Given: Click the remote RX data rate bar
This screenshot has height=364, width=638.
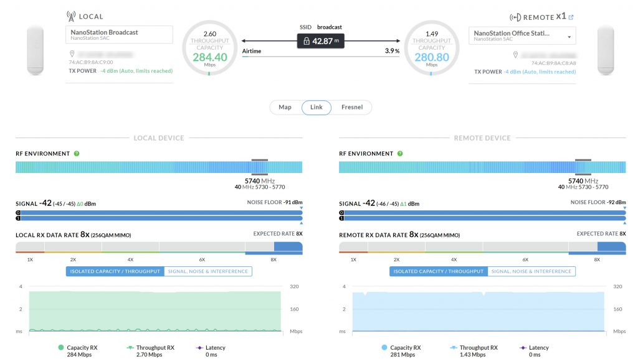Looking at the screenshot, I should coord(483,248).
